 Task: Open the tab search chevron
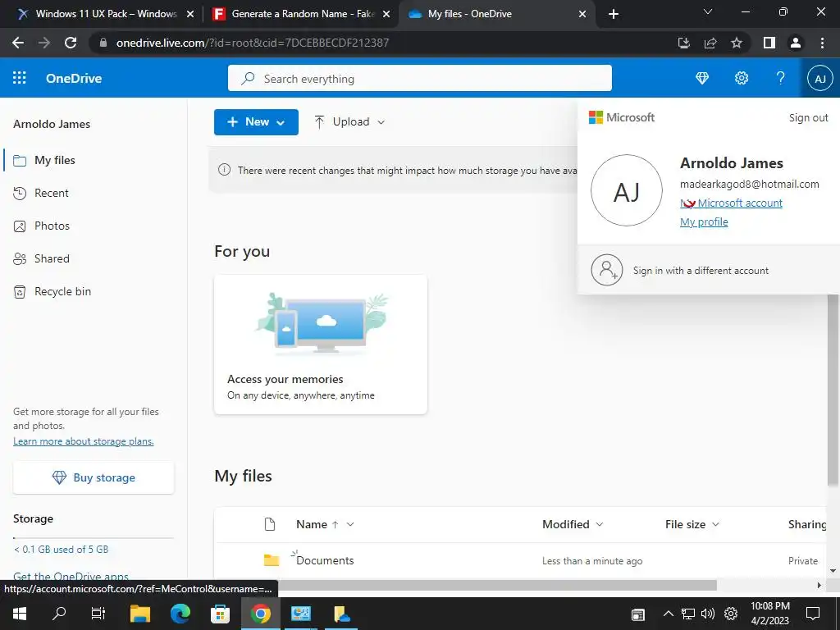click(x=708, y=11)
